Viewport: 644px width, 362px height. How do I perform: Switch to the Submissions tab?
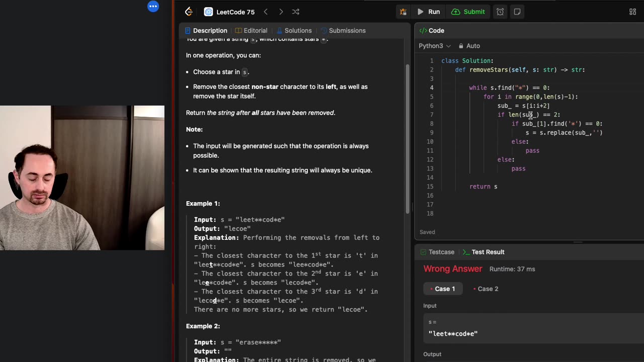pyautogui.click(x=343, y=31)
